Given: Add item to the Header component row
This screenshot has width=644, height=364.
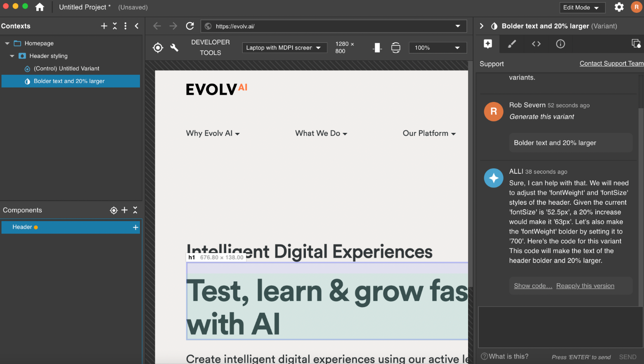Looking at the screenshot, I should 135,227.
